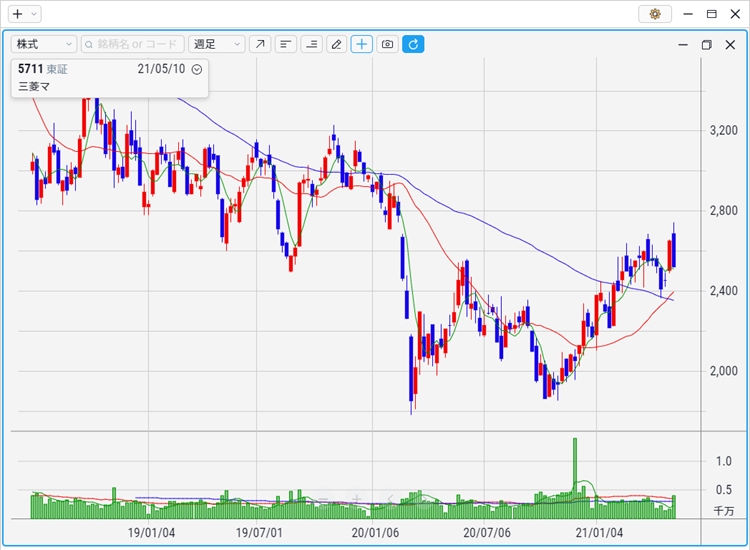
Task: Click the 2,400 price axis label
Action: (724, 291)
